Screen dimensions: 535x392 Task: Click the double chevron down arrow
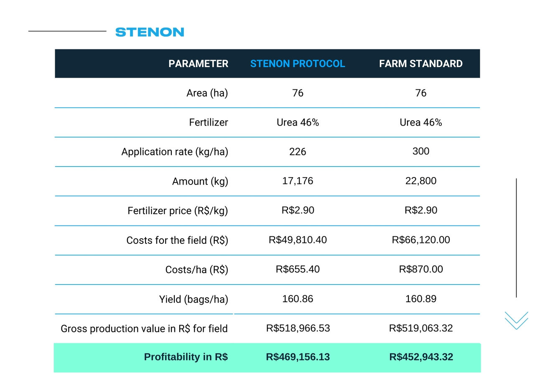516,321
